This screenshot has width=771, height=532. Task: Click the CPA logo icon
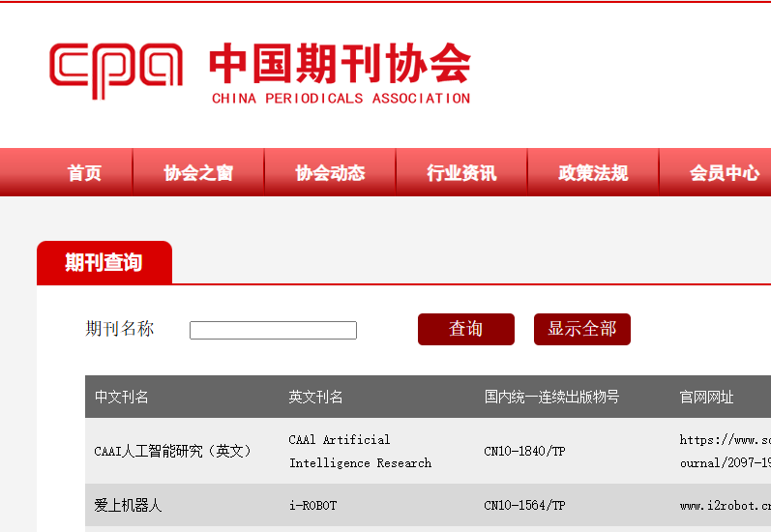coord(116,71)
